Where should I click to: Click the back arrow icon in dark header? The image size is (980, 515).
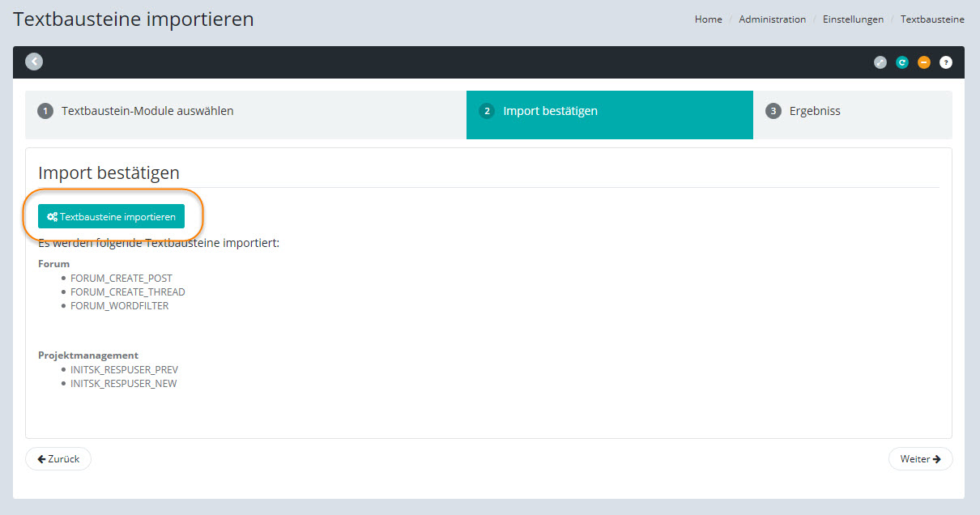[x=33, y=62]
